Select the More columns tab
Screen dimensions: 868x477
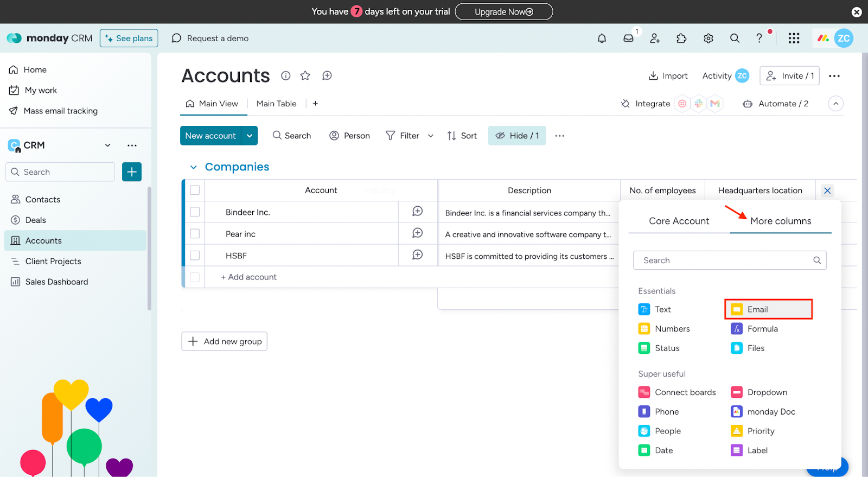[x=781, y=221]
